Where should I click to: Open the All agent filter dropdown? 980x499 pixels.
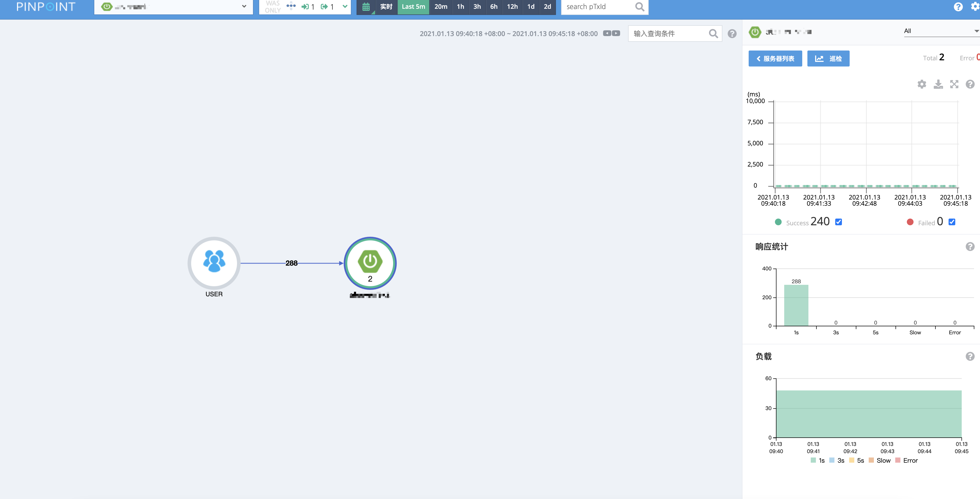[x=940, y=31]
